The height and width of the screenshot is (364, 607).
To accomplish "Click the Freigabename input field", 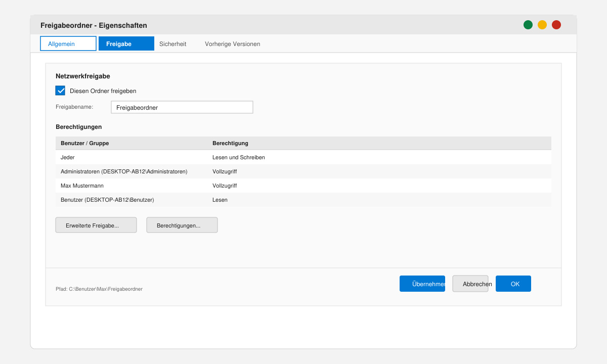I will (x=182, y=107).
